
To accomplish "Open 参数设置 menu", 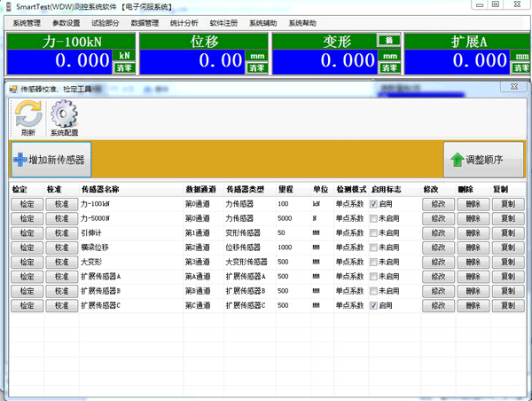I will pyautogui.click(x=66, y=23).
